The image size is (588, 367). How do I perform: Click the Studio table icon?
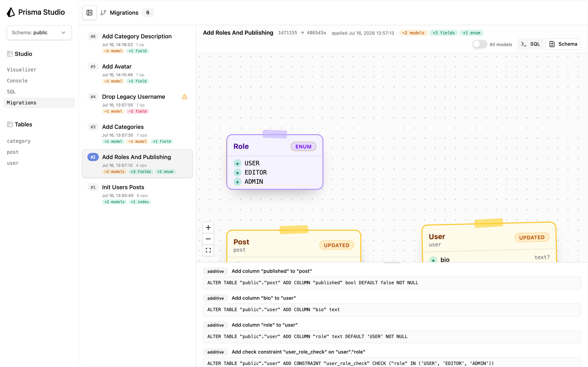click(x=10, y=54)
